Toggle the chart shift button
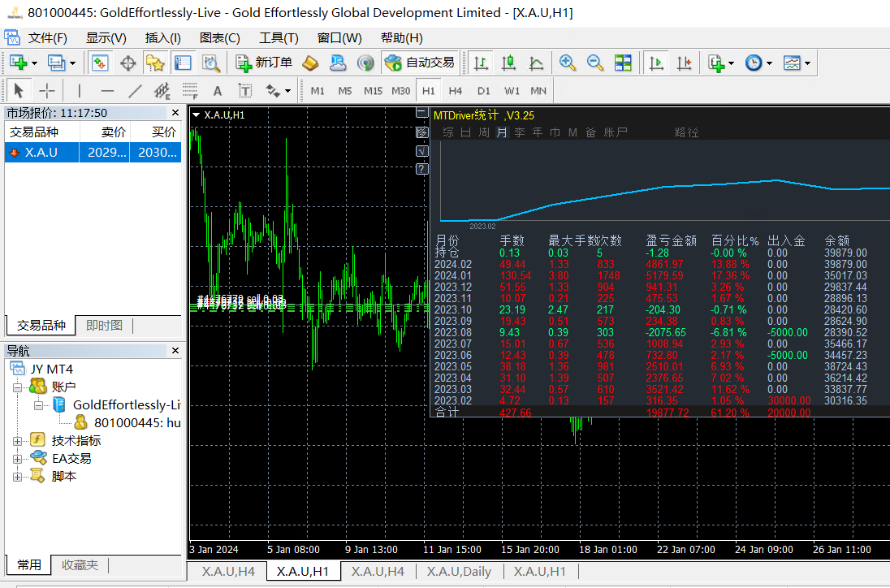This screenshot has width=890, height=588. [x=684, y=63]
